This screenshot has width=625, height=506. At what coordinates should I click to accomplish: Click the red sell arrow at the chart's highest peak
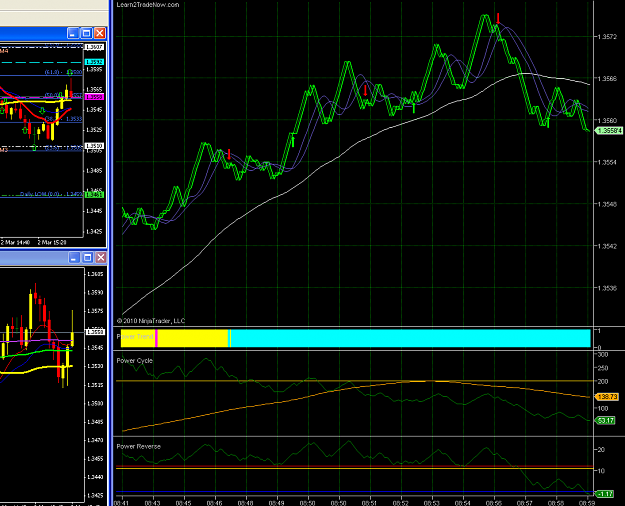click(498, 18)
